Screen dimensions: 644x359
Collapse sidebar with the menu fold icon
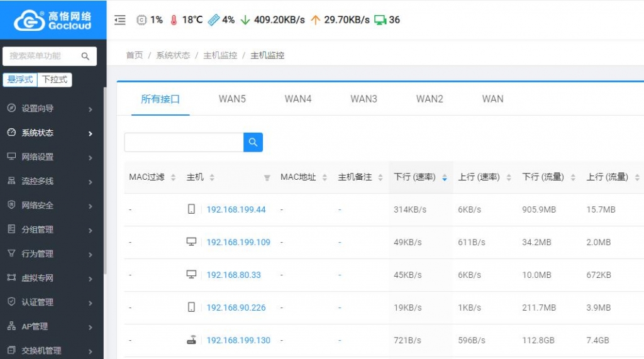coord(120,20)
